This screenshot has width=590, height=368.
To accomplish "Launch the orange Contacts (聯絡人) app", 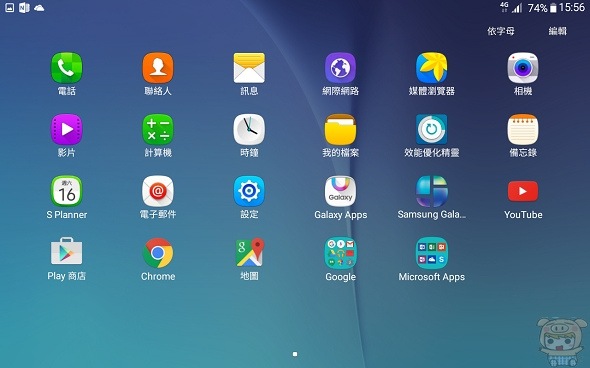I will [158, 68].
